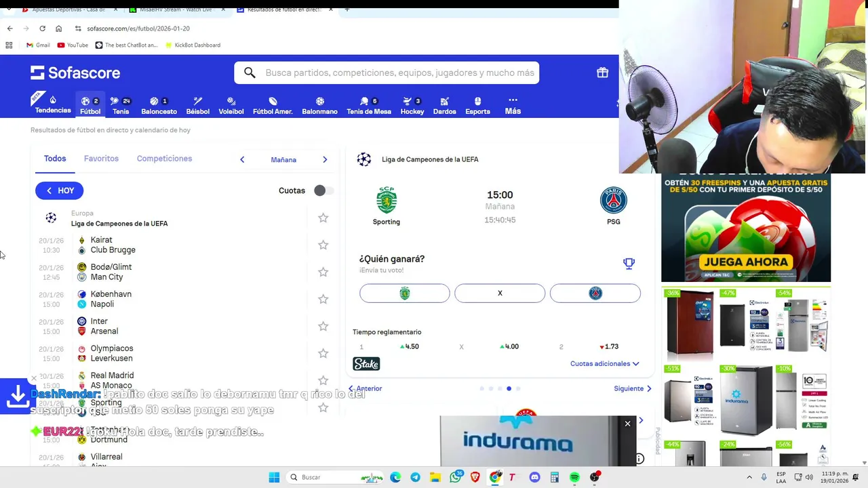
Task: Reload the page with refresh button
Action: [x=42, y=28]
